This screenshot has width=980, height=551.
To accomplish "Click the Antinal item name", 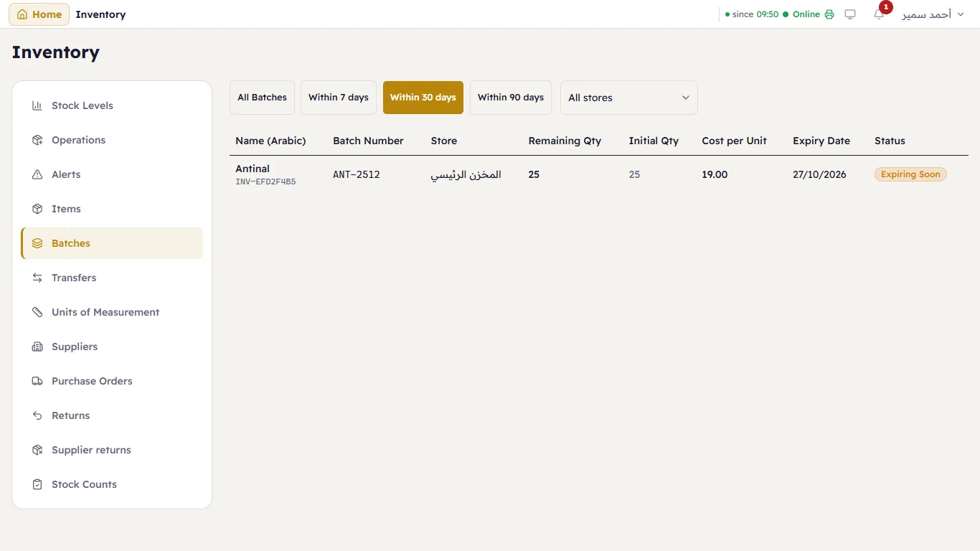I will [253, 169].
